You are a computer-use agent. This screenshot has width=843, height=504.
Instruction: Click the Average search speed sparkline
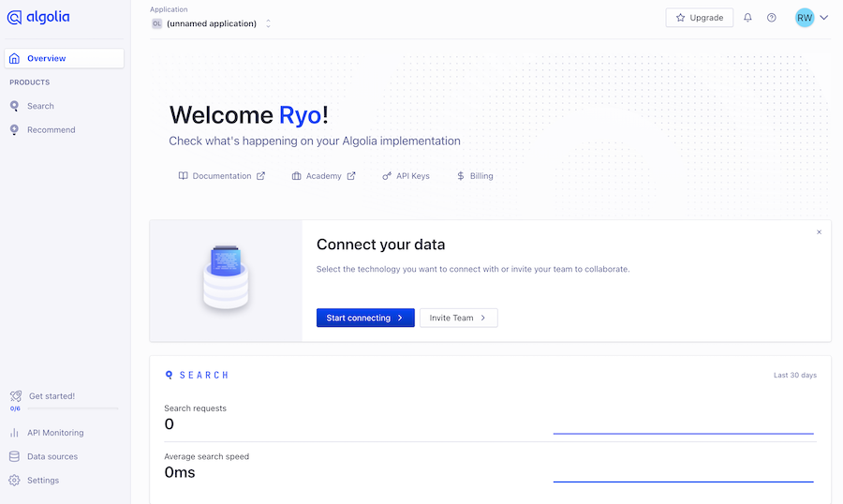coord(684,482)
